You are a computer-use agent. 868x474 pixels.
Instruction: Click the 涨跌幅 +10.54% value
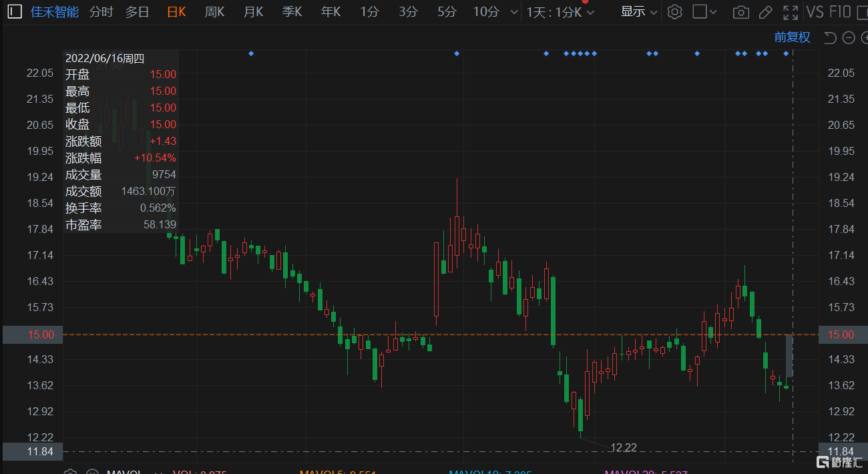[x=155, y=158]
